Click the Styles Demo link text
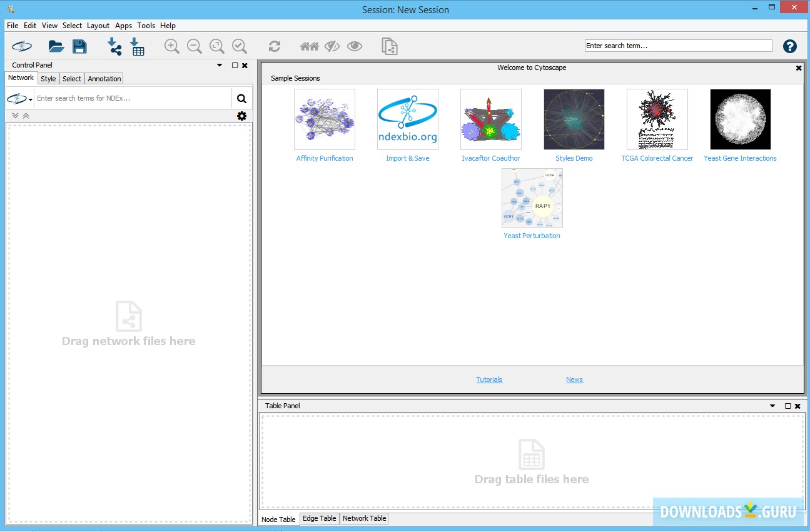The height and width of the screenshot is (532, 810). (x=574, y=158)
